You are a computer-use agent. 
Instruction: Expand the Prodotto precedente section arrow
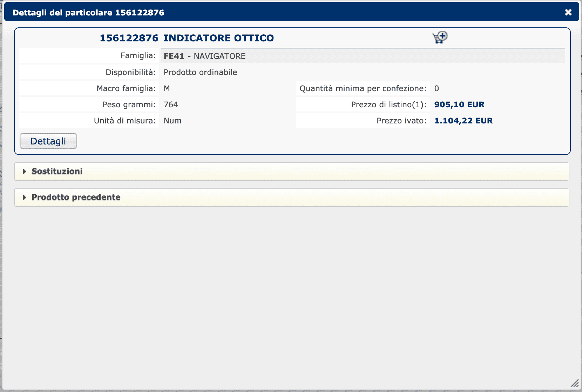coord(25,197)
